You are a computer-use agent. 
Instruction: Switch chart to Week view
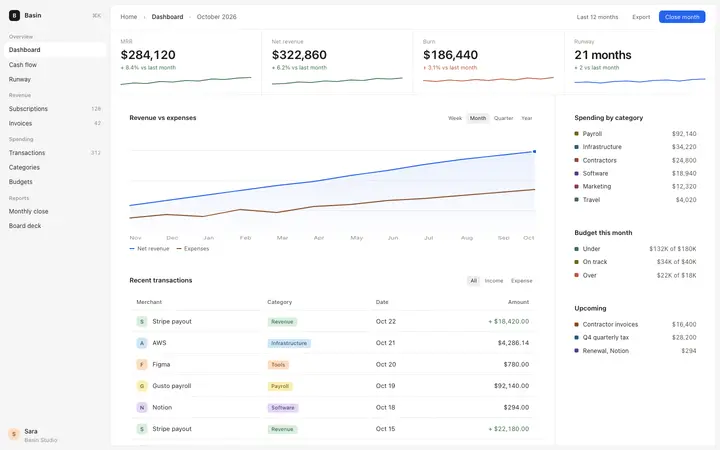455,118
